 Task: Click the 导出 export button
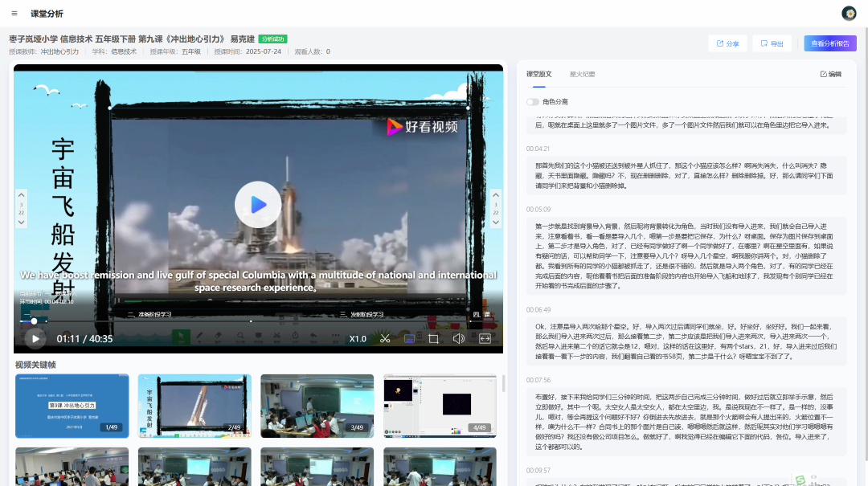[x=771, y=44]
